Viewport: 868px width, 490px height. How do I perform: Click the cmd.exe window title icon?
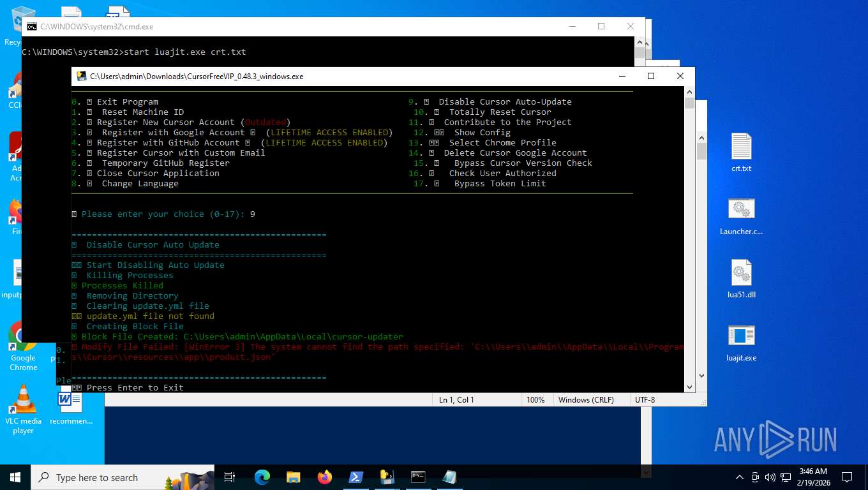point(31,27)
